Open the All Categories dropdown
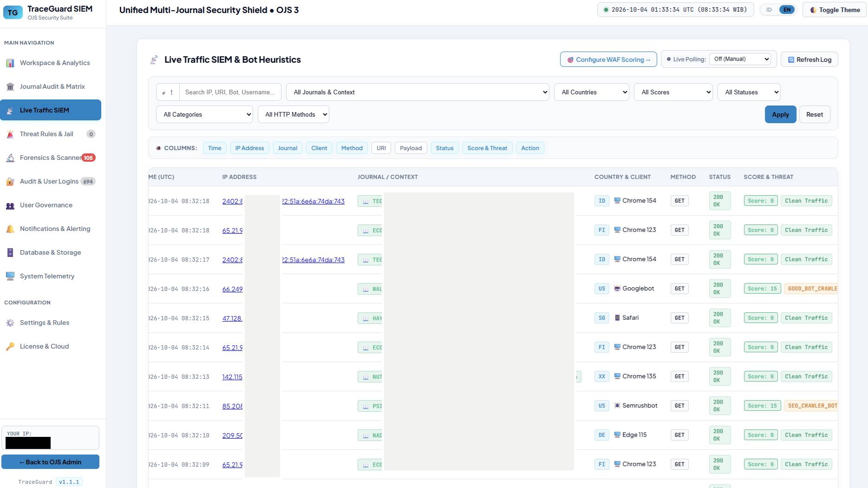Screen dimensions: 868x488 point(204,115)
